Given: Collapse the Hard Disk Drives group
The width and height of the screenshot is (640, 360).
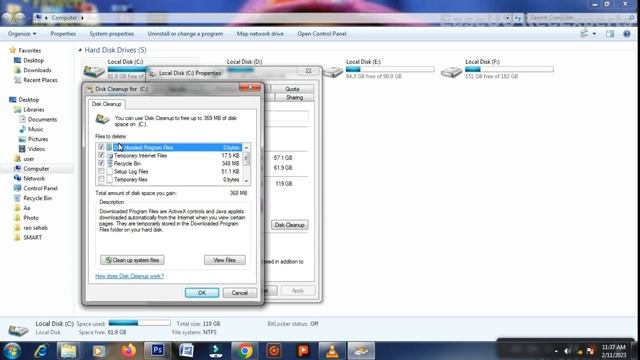Looking at the screenshot, I should click(80, 50).
